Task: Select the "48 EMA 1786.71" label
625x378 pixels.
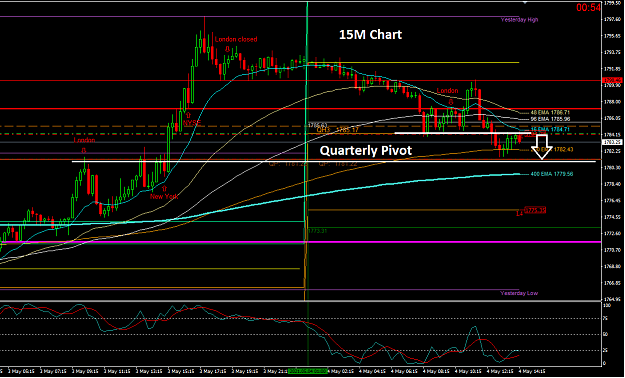Action: tap(550, 113)
